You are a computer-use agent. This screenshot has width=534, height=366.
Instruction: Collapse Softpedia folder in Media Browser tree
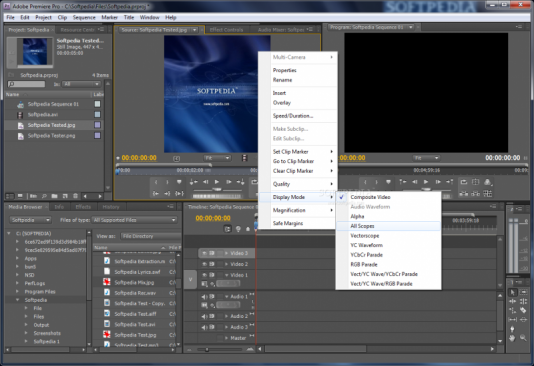click(17, 300)
